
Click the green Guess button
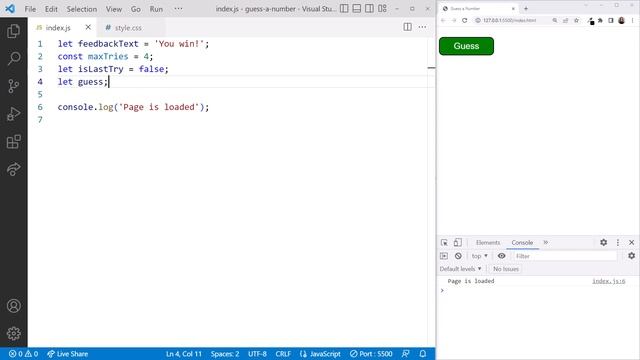coord(466,46)
